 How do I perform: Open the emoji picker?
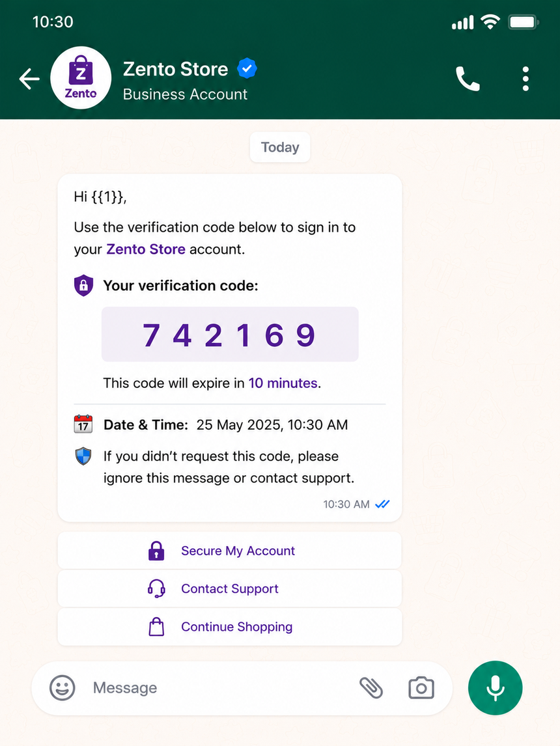coord(63,688)
